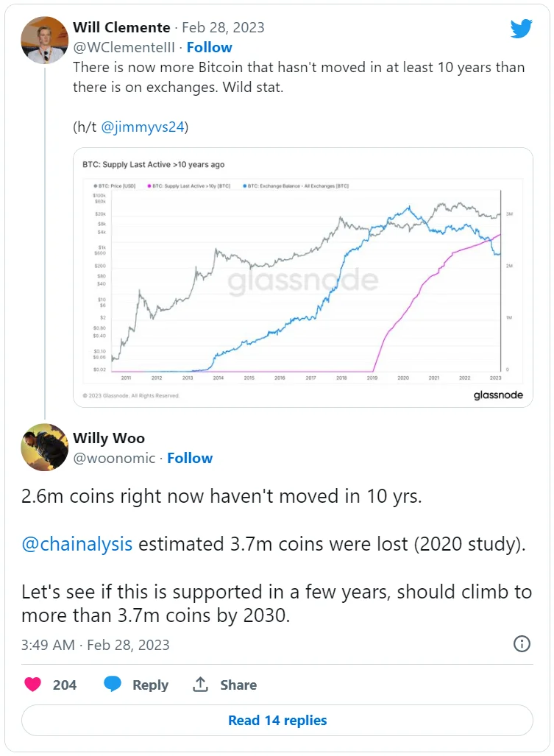Viewport: 554px width, 756px height.
Task: Click the Twitter bird logo
Action: (x=521, y=29)
